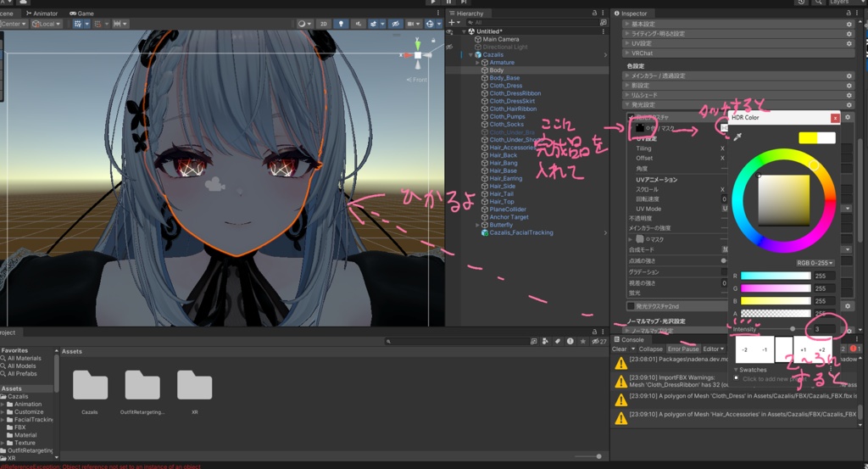Image resolution: width=868 pixels, height=469 pixels.
Task: Expand the Armature node in Hierarchy
Action: [477, 63]
